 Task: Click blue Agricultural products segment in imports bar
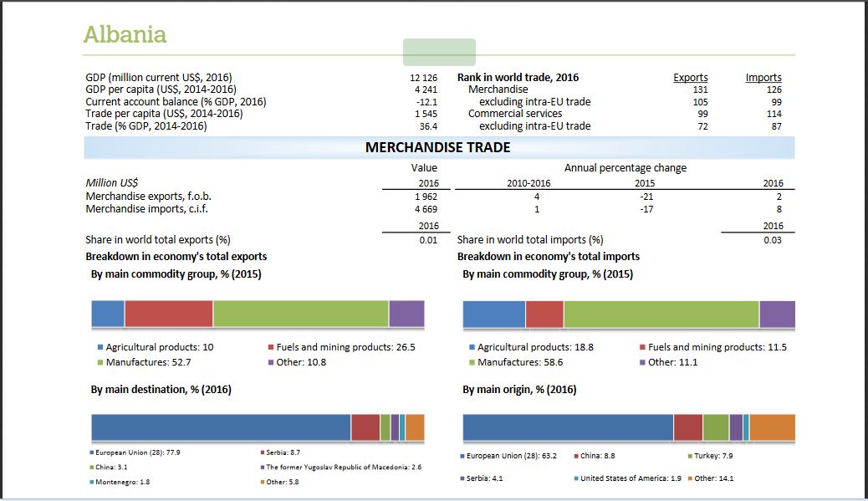coord(493,314)
